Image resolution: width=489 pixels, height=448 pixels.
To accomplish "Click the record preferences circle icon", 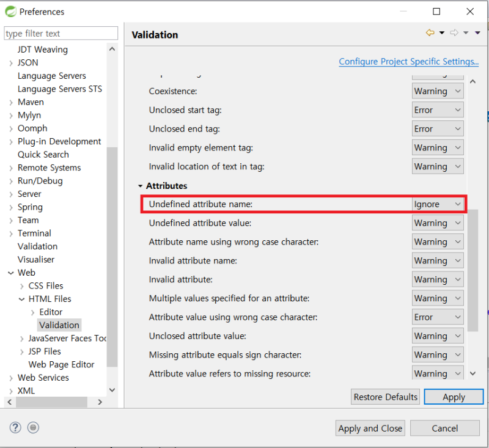I will point(33,427).
